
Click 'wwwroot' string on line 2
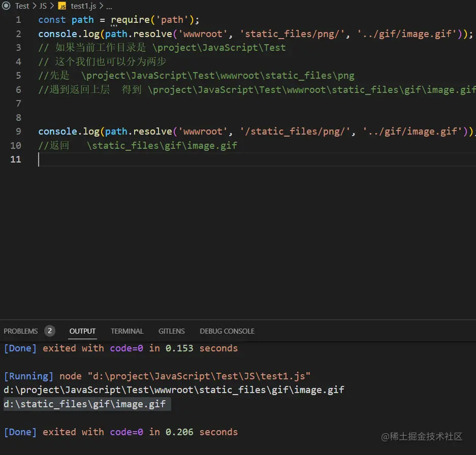[203, 34]
